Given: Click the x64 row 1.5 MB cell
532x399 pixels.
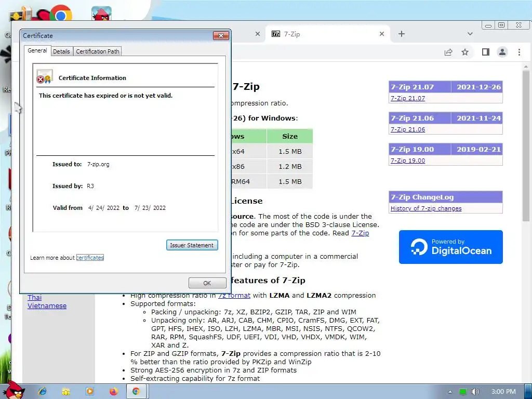Looking at the screenshot, I should click(290, 151).
